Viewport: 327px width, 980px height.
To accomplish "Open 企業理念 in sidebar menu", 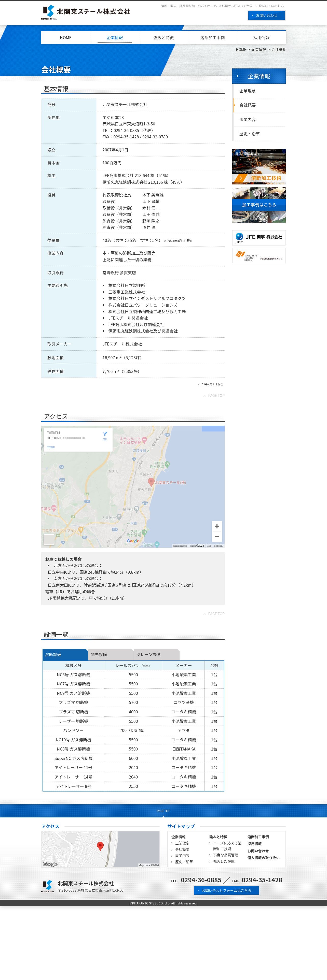I will [259, 91].
